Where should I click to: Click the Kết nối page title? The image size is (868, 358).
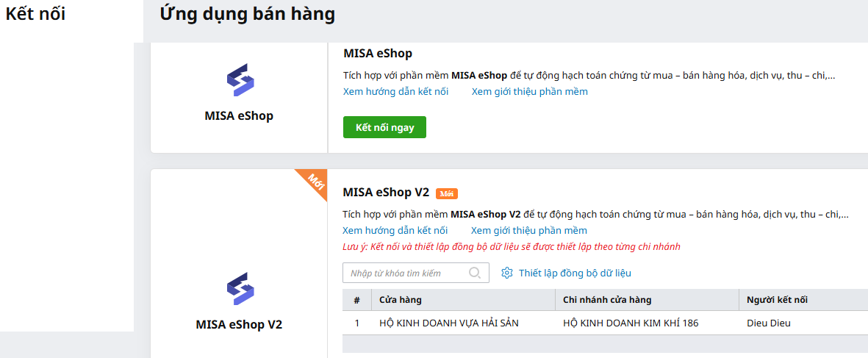[x=35, y=15]
